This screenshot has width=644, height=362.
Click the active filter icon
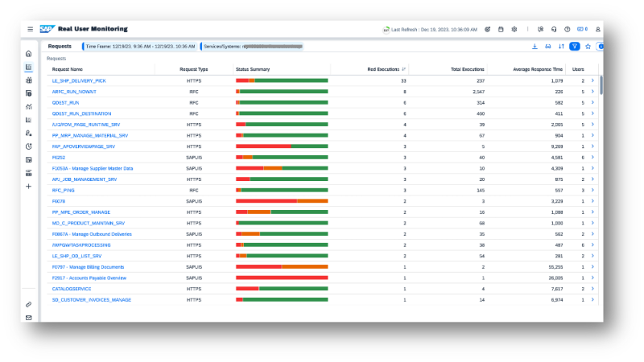575,46
